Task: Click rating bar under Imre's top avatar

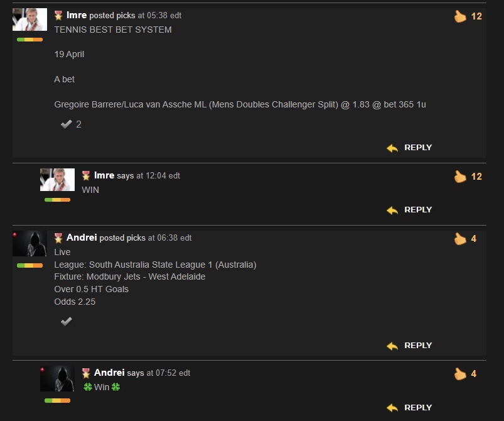Action: click(29, 40)
